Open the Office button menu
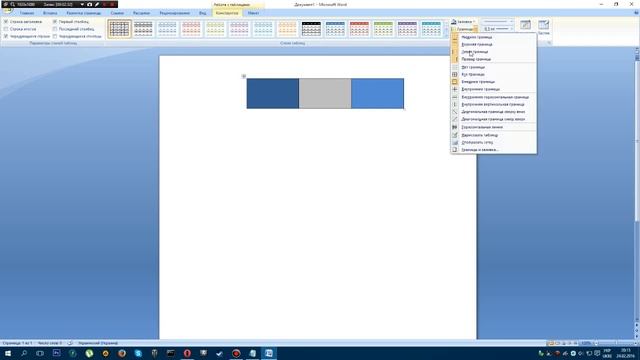 click(7, 9)
